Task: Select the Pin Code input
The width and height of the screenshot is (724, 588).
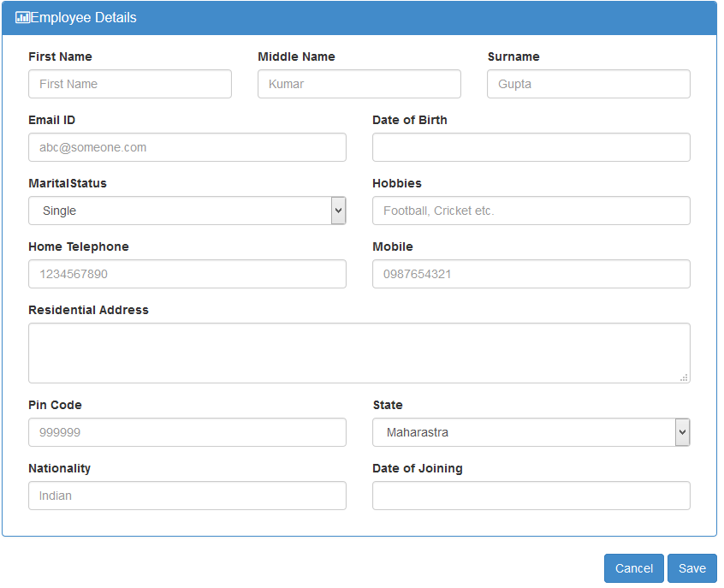Action: [187, 432]
